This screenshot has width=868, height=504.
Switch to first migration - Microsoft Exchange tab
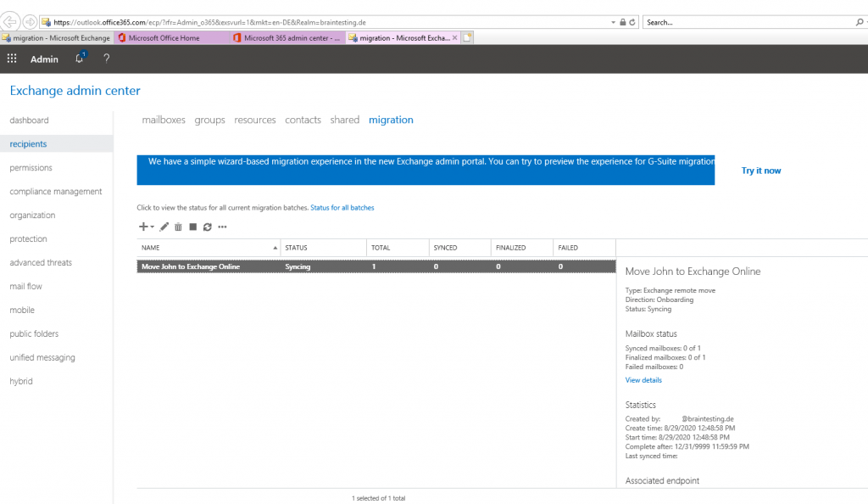57,37
